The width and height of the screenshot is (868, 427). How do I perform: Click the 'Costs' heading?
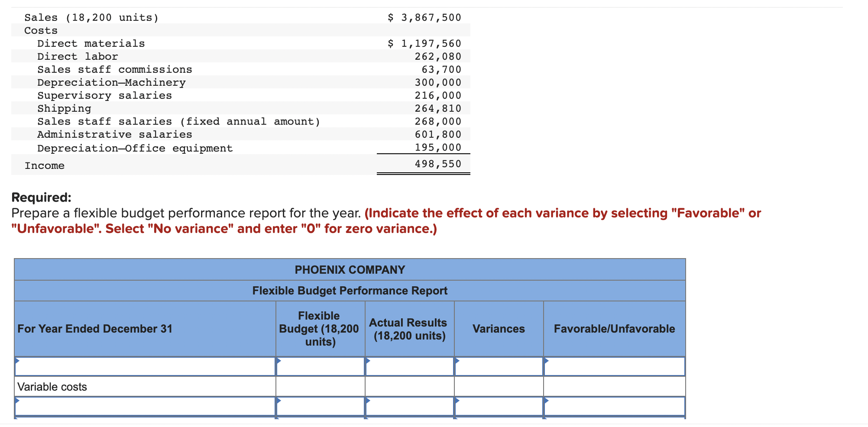click(41, 31)
